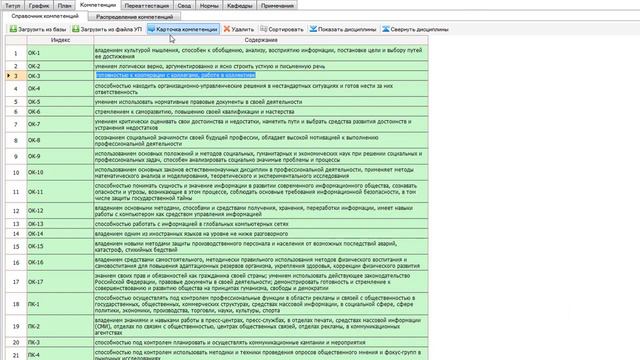
Task: Click row number 10 header cell
Action: pyautogui.click(x=16, y=172)
